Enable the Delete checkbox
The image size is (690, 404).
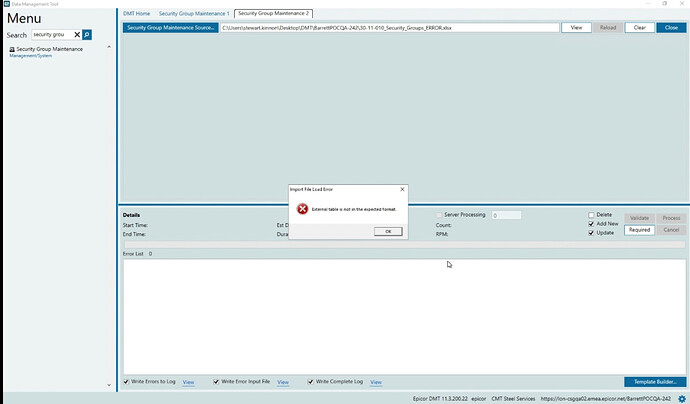pyautogui.click(x=591, y=215)
